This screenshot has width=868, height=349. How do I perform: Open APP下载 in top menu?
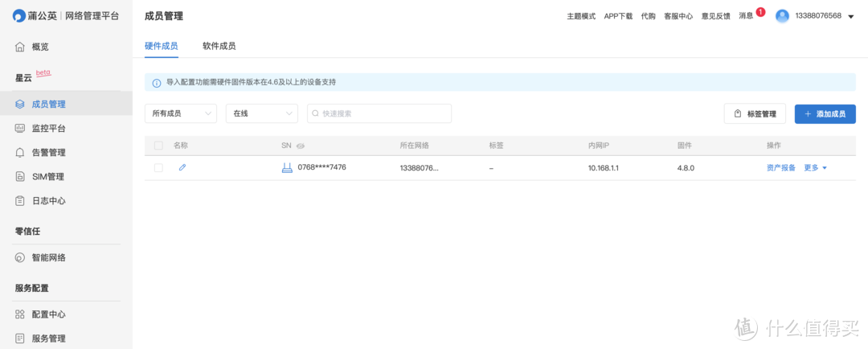coord(618,16)
